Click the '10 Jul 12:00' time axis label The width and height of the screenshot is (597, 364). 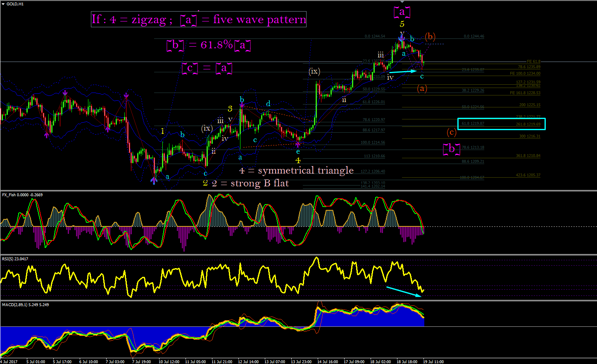tap(169, 362)
